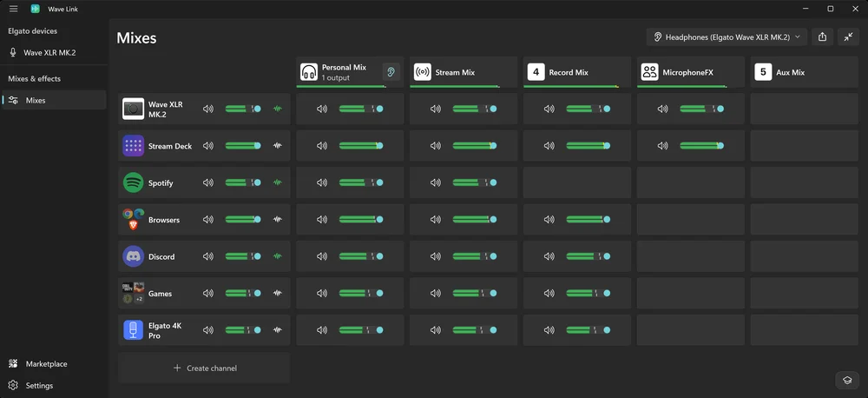This screenshot has height=398, width=868.
Task: Click the Personal Mix headphones icon
Action: pos(309,72)
